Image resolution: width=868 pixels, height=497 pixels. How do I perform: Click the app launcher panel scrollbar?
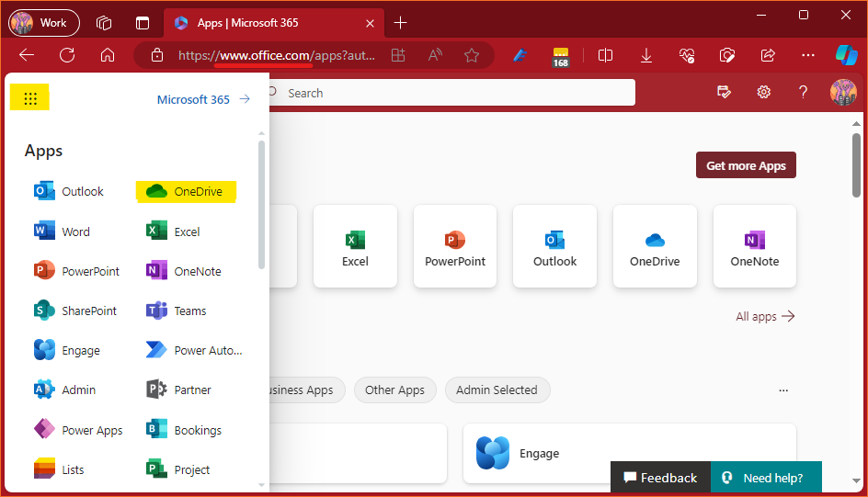(x=261, y=205)
